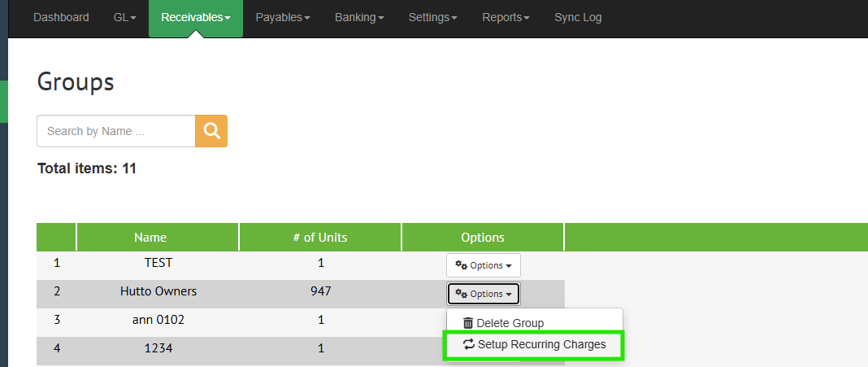Click gear icon in TEST row Options
This screenshot has height=367, width=868.
click(x=461, y=265)
